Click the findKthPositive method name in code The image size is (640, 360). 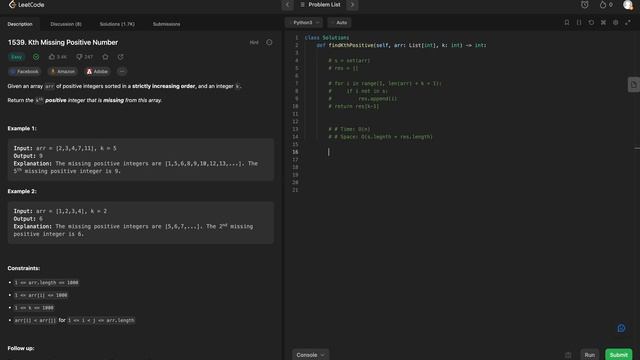coord(351,45)
